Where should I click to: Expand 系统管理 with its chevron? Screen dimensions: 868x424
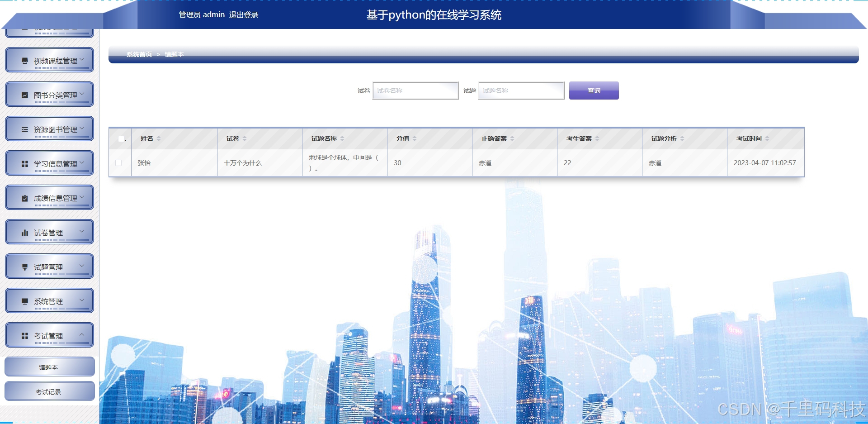tap(82, 300)
